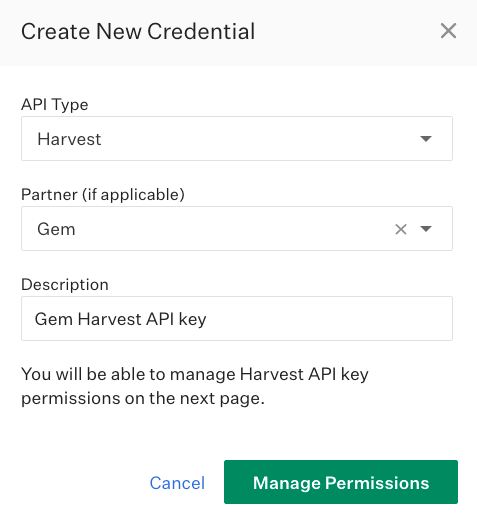
Task: Expand the API Type dropdown arrow
Action: click(426, 139)
